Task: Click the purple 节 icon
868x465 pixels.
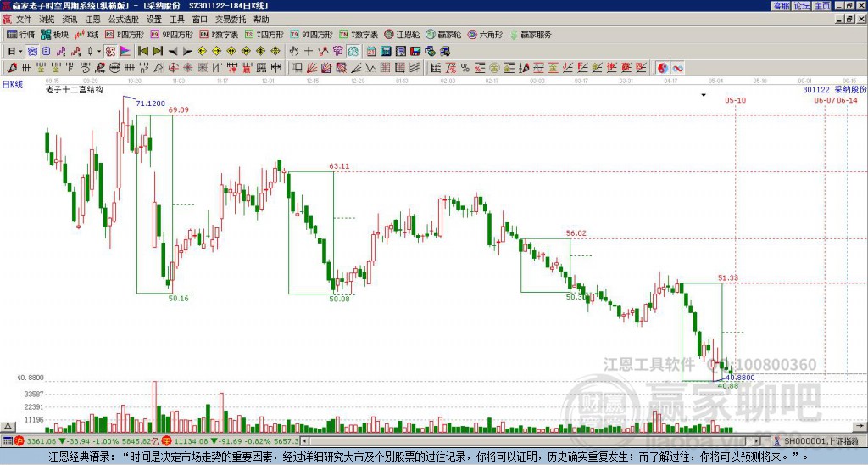Action: [337, 52]
